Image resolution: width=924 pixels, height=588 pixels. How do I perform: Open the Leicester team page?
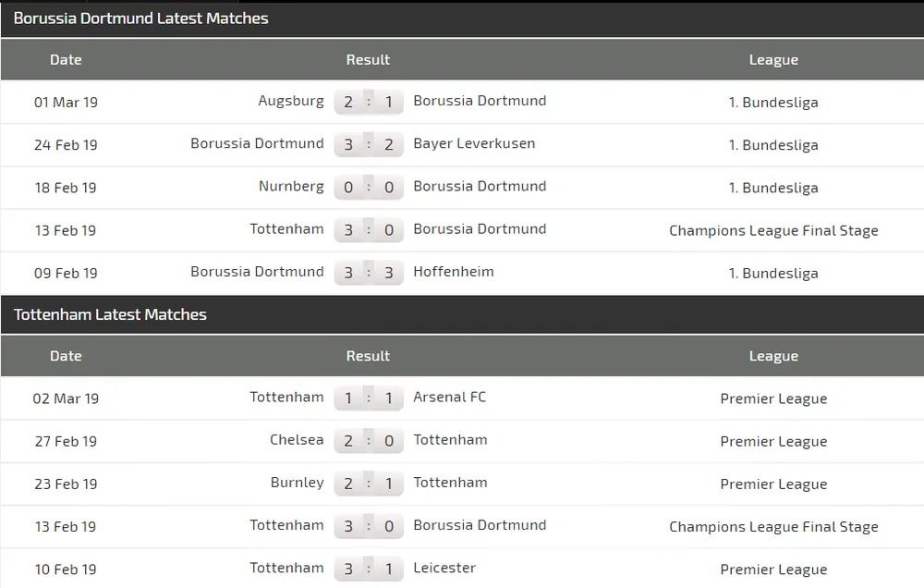pyautogui.click(x=446, y=568)
